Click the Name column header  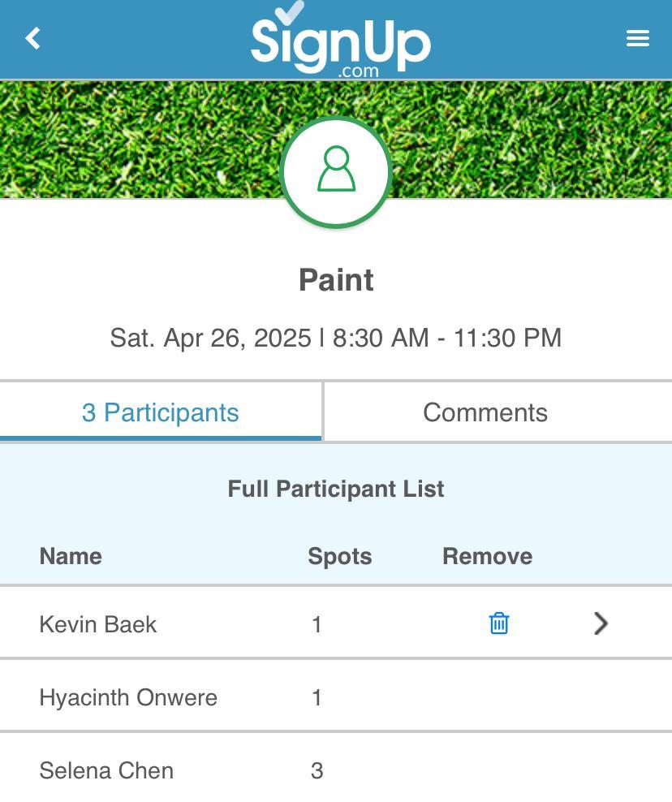(x=71, y=556)
